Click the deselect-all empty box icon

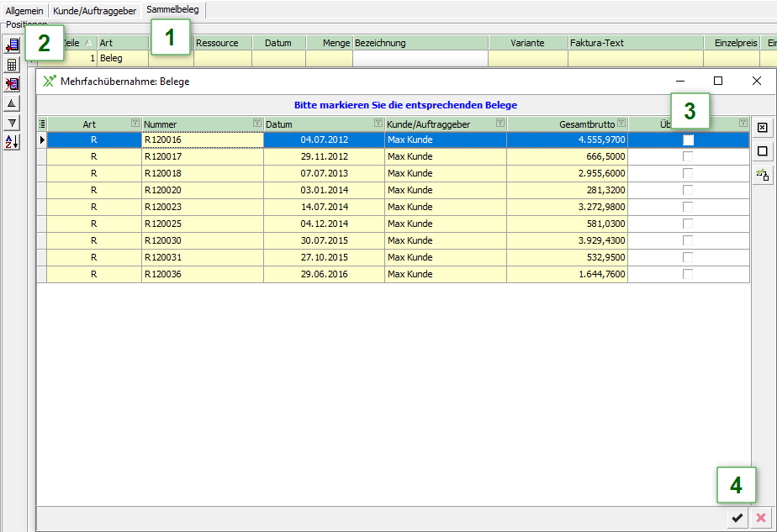click(x=762, y=151)
